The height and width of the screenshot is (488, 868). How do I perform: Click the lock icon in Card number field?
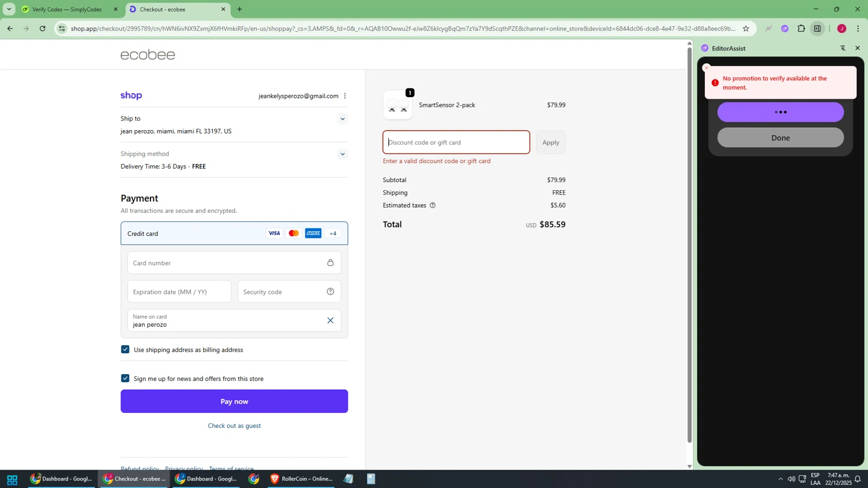click(x=330, y=263)
